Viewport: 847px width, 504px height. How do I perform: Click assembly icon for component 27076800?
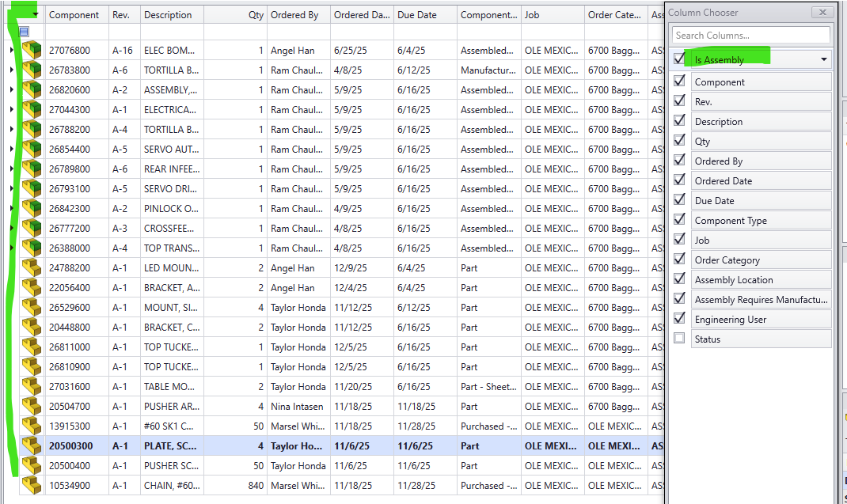(32, 51)
